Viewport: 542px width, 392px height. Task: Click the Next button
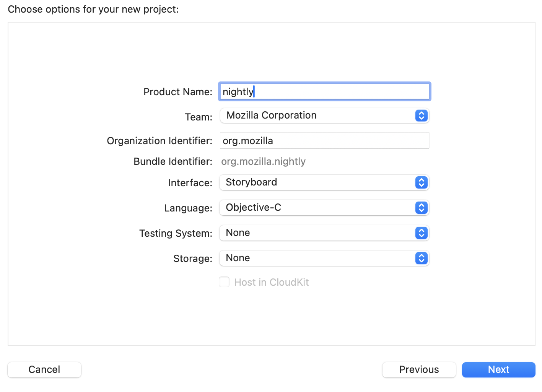pos(498,369)
